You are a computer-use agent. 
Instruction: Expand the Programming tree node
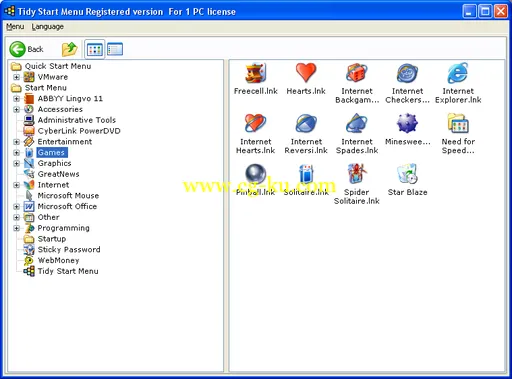(x=16, y=228)
